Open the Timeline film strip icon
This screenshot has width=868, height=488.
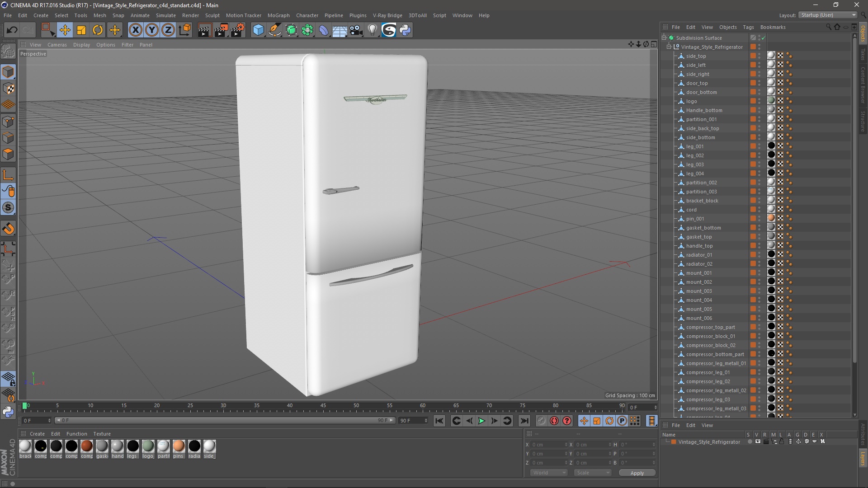[x=651, y=421]
